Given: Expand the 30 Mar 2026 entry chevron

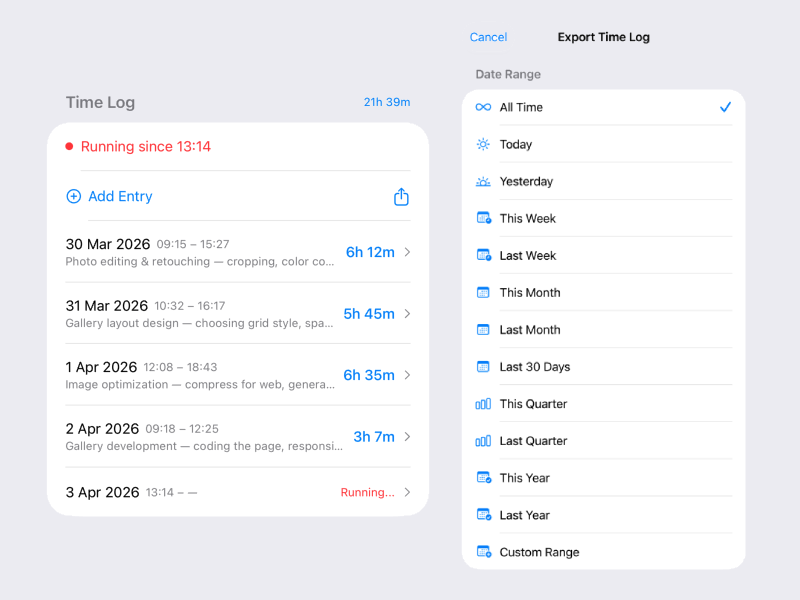Looking at the screenshot, I should point(407,253).
